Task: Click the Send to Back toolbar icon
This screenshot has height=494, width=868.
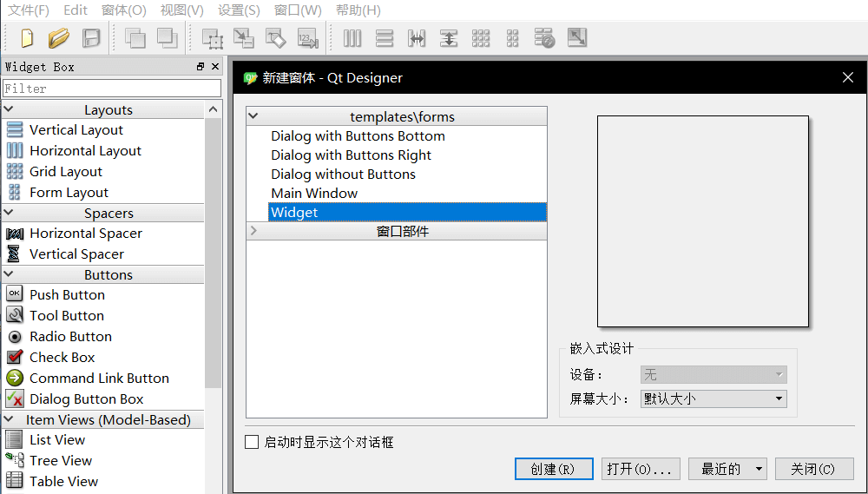Action: coord(135,38)
